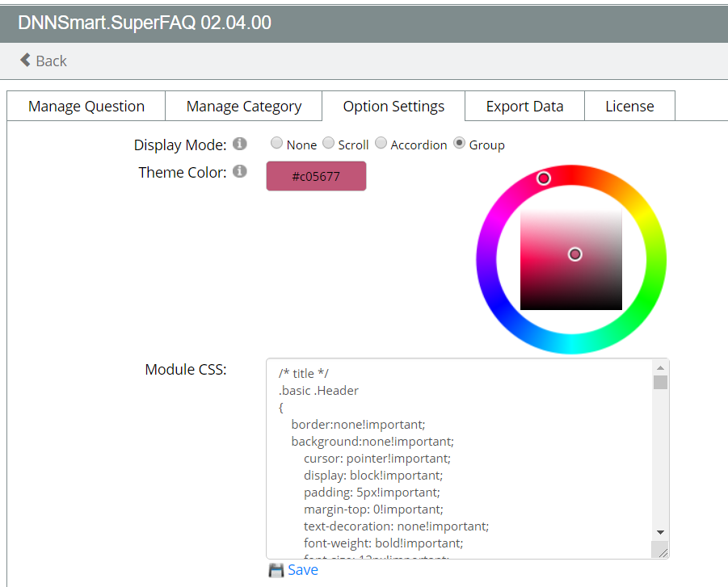Save the option settings
The image size is (728, 587).
point(303,570)
